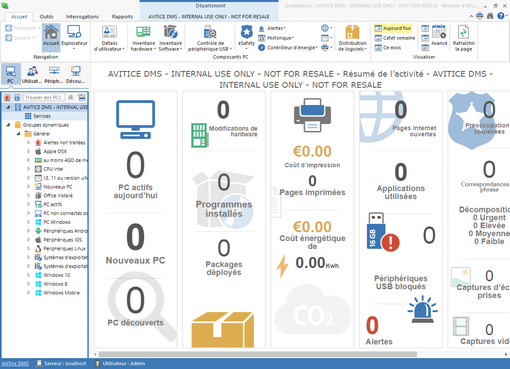Click the USB drive blocked icon
Viewport: 510px width, 369px height.
point(383,232)
